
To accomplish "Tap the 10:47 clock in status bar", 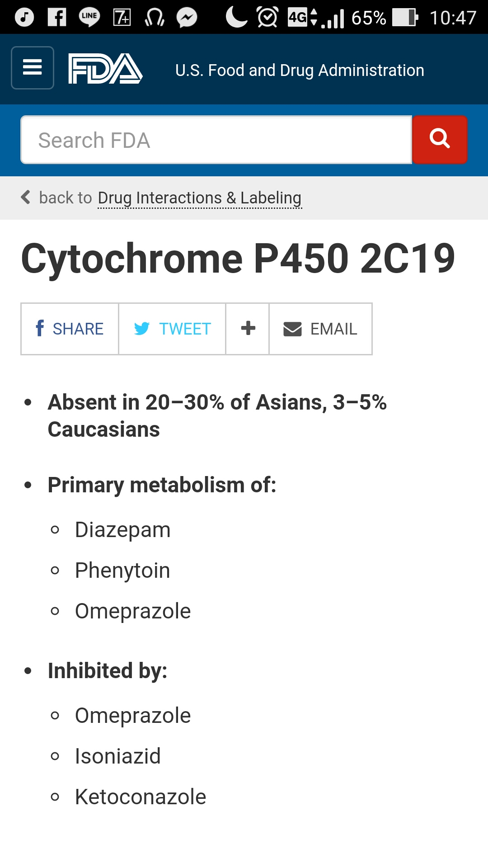I will pos(453,18).
